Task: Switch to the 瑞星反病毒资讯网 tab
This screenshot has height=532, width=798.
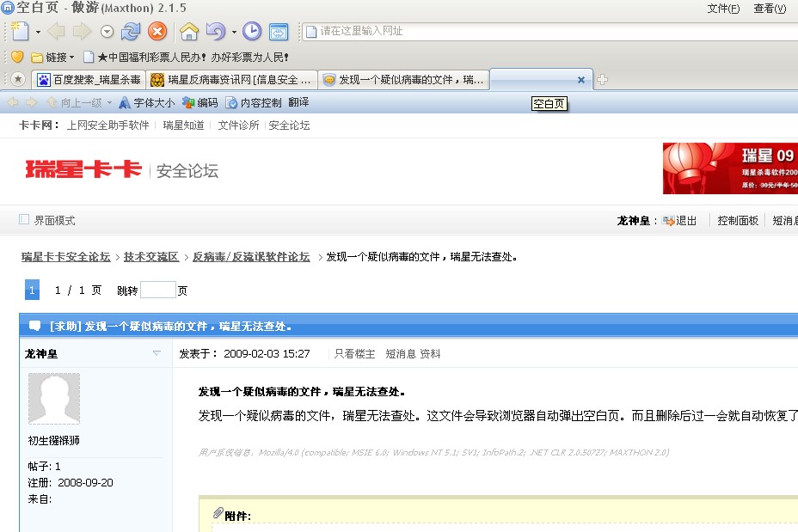Action: click(231, 80)
